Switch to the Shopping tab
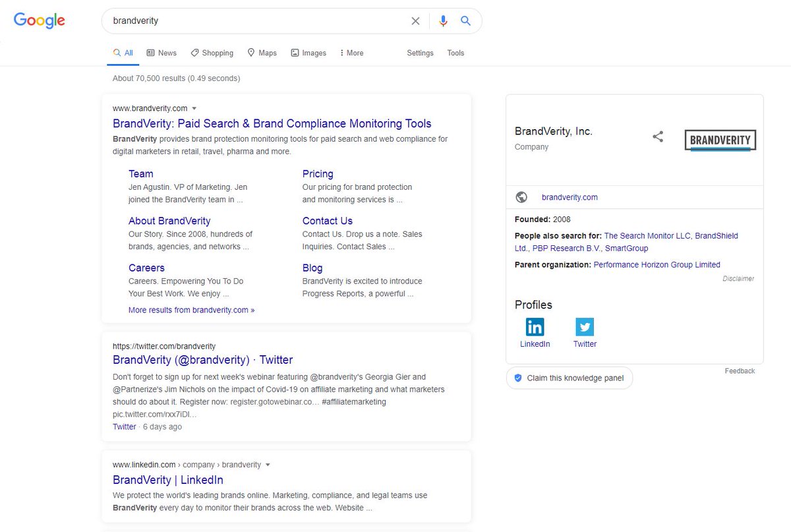791x532 pixels. 212,53
